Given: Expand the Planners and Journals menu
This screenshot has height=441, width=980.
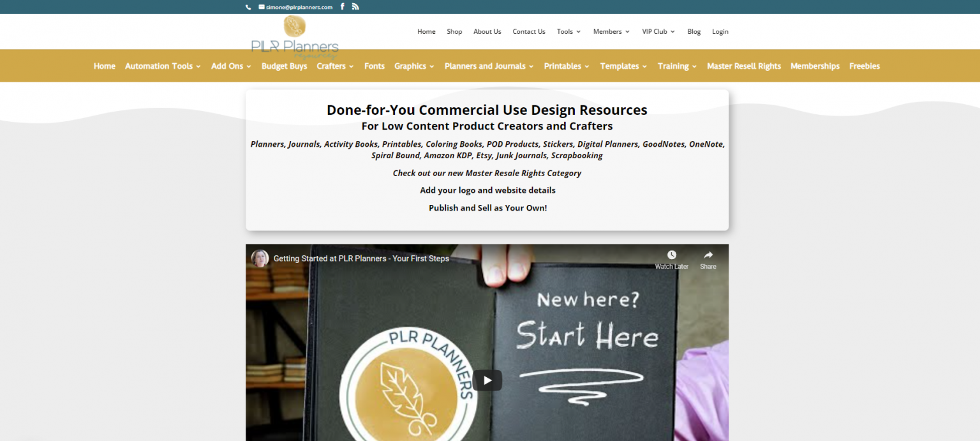Looking at the screenshot, I should click(485, 66).
